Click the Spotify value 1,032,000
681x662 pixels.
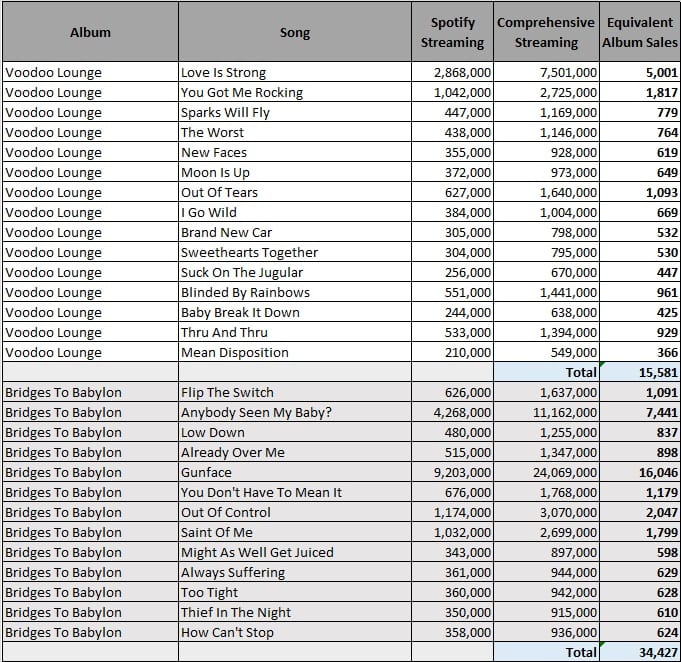point(452,532)
